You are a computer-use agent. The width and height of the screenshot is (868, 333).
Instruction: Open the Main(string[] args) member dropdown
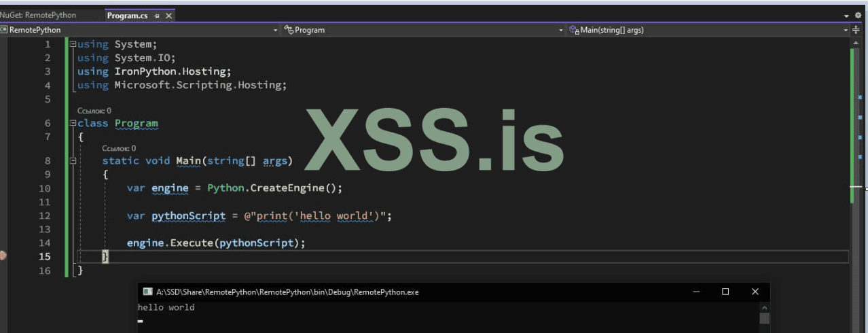click(709, 30)
